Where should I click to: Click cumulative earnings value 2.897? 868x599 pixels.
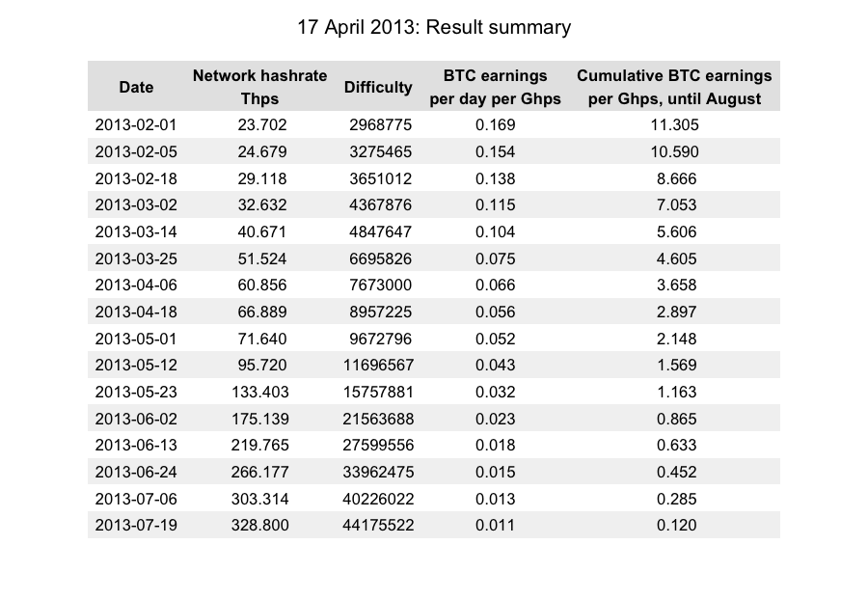click(x=677, y=312)
